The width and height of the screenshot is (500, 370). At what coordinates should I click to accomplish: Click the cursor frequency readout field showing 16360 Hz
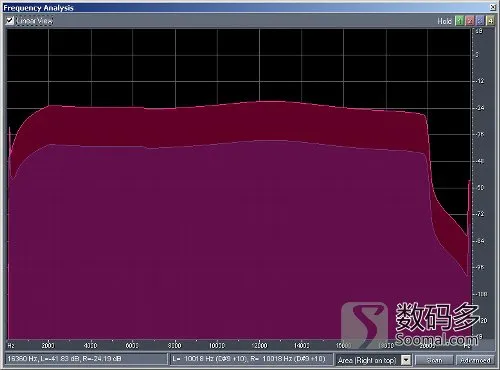tap(86, 359)
